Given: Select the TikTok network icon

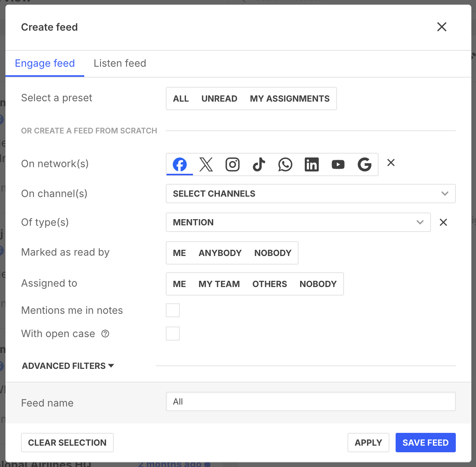Looking at the screenshot, I should [x=259, y=164].
